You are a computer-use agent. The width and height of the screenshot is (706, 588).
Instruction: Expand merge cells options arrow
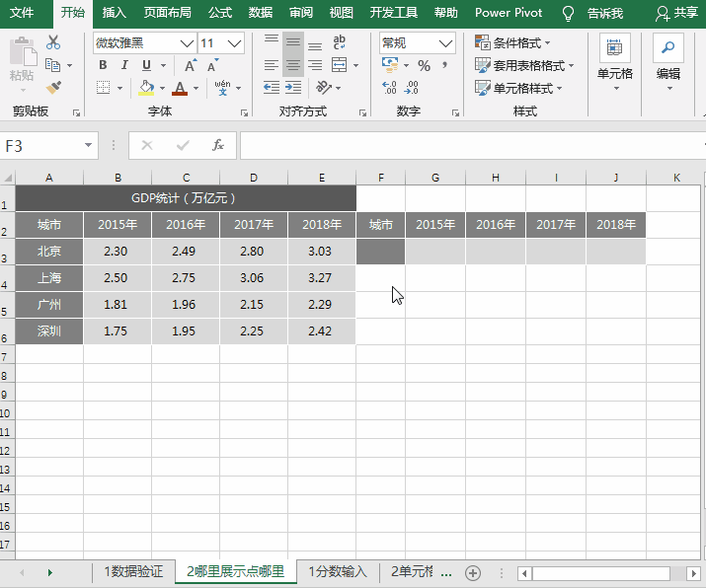(355, 66)
